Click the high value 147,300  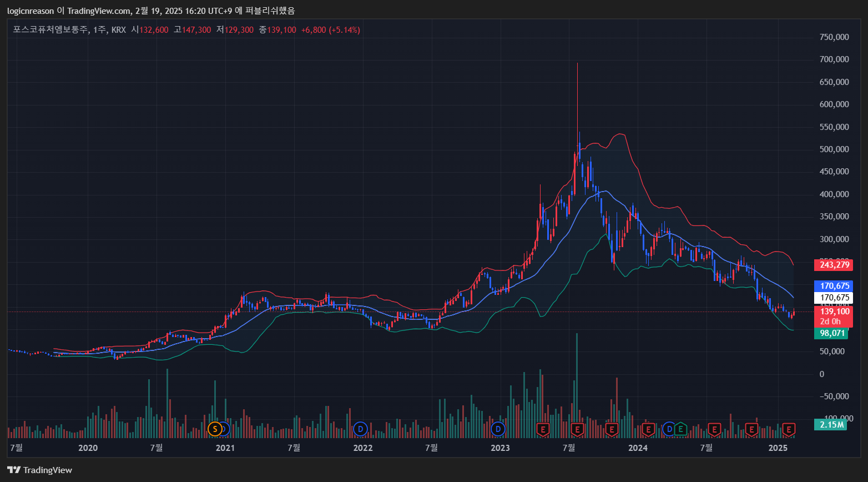click(196, 30)
